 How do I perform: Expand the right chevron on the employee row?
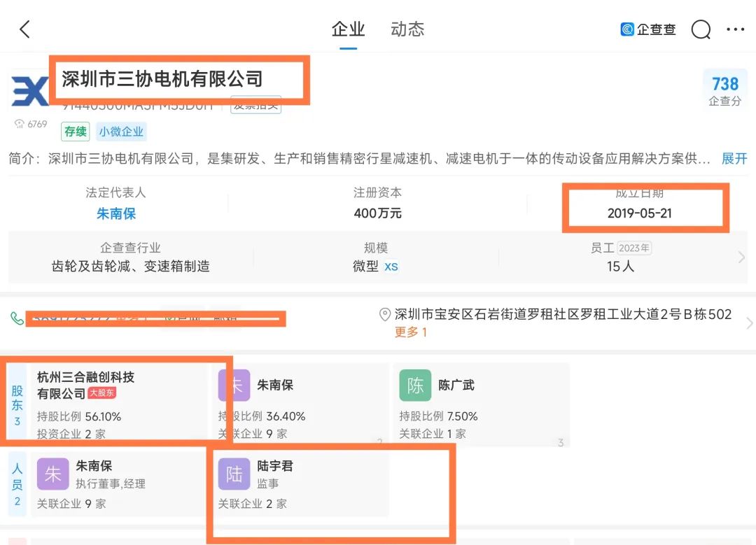pyautogui.click(x=741, y=257)
